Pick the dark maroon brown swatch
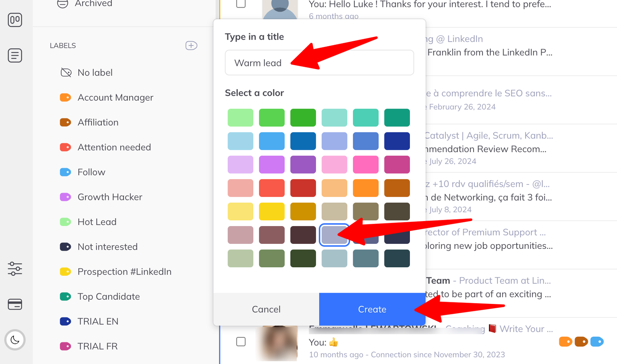Screen dimensions: 617x364 coord(303,235)
